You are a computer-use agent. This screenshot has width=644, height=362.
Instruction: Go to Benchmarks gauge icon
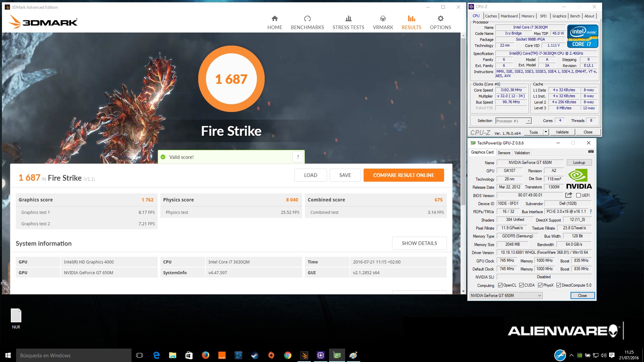(x=307, y=19)
